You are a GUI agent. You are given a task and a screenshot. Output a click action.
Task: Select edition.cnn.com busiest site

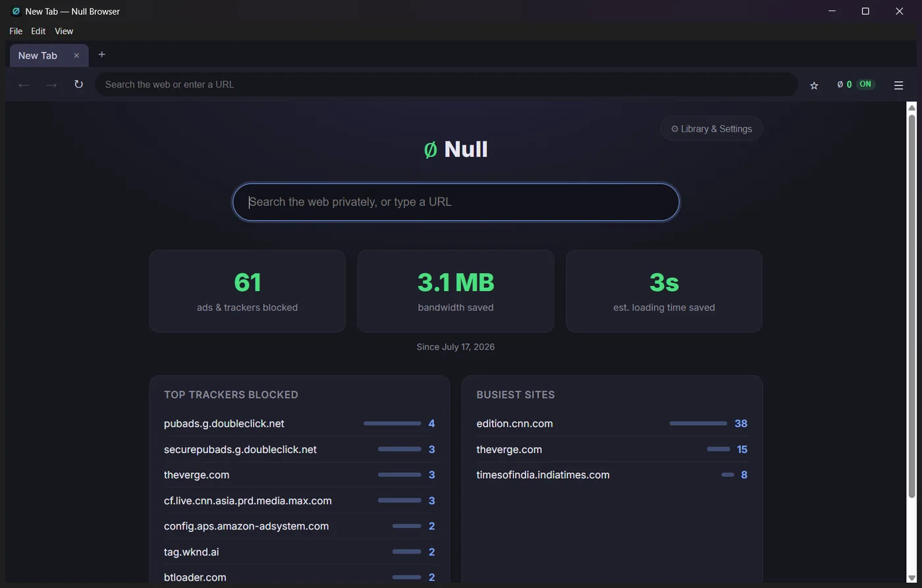(x=612, y=423)
